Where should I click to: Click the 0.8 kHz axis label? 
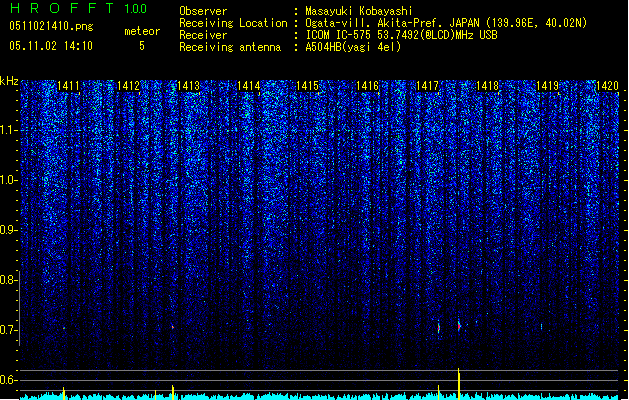click(x=9, y=280)
